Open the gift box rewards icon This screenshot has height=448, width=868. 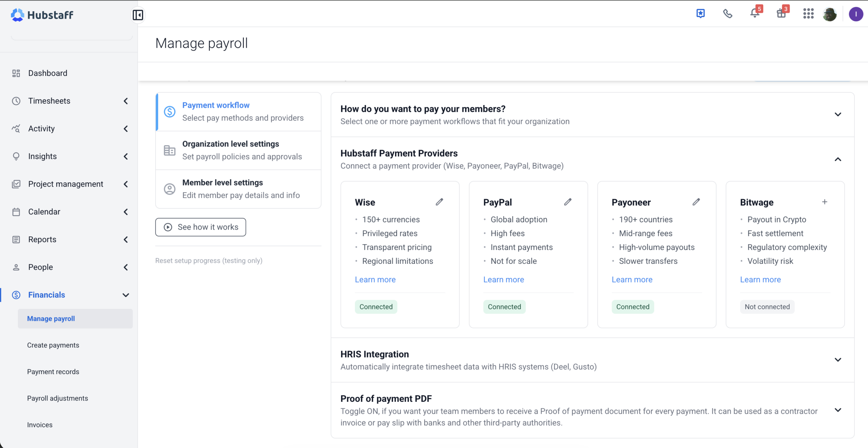point(782,14)
